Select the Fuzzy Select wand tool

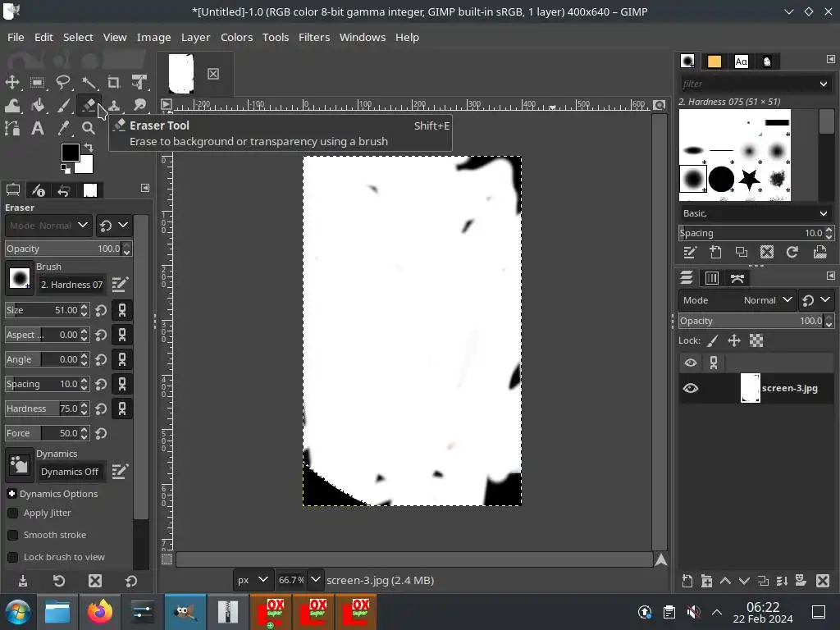[89, 82]
